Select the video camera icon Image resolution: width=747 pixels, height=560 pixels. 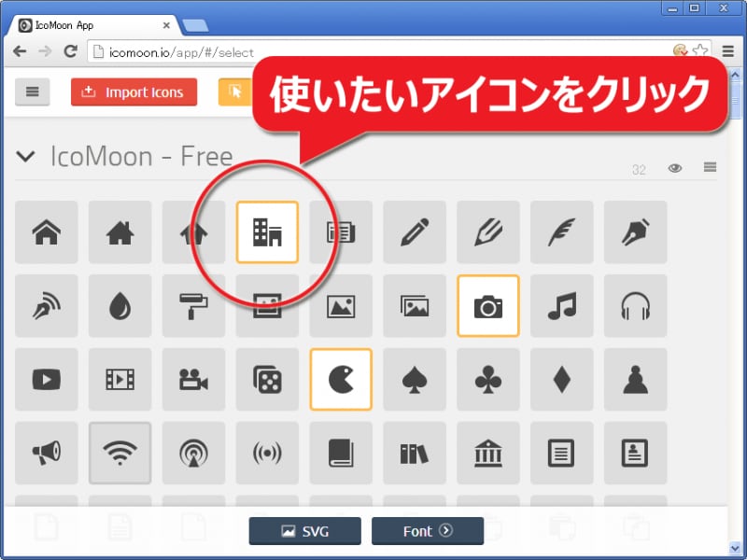point(193,380)
